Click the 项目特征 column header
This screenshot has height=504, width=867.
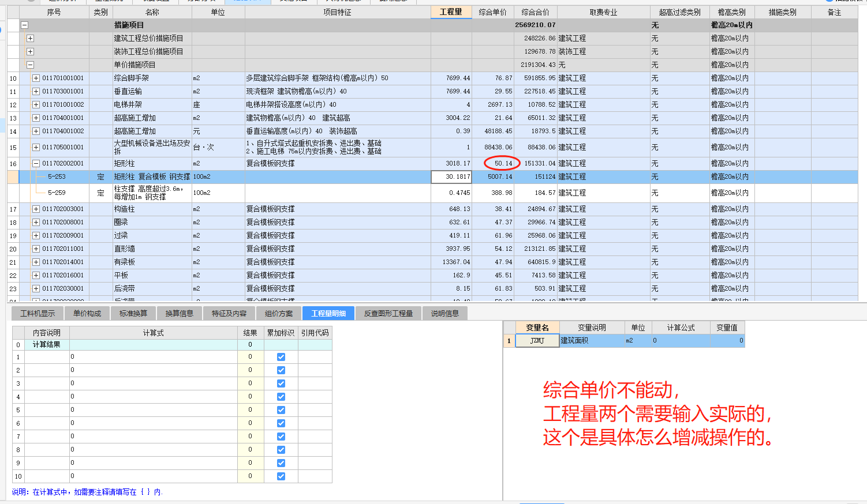coord(338,12)
